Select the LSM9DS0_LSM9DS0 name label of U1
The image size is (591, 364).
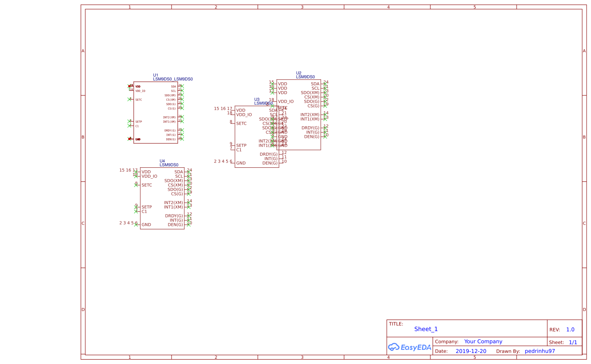click(173, 79)
